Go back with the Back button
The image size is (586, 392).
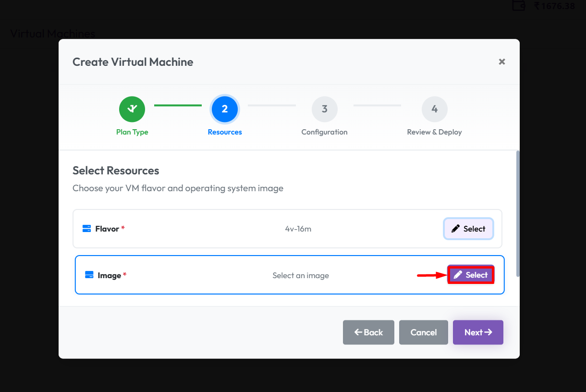[368, 332]
